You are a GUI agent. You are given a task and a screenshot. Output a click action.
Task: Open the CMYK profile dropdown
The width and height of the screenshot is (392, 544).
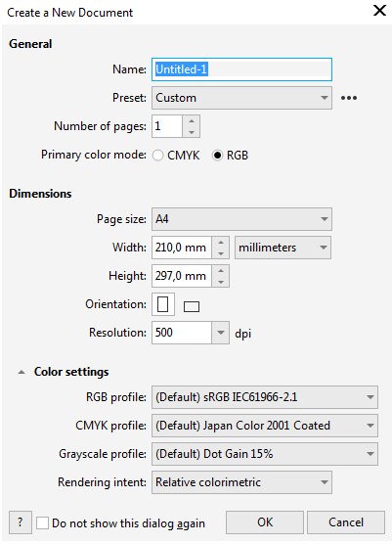(x=265, y=426)
